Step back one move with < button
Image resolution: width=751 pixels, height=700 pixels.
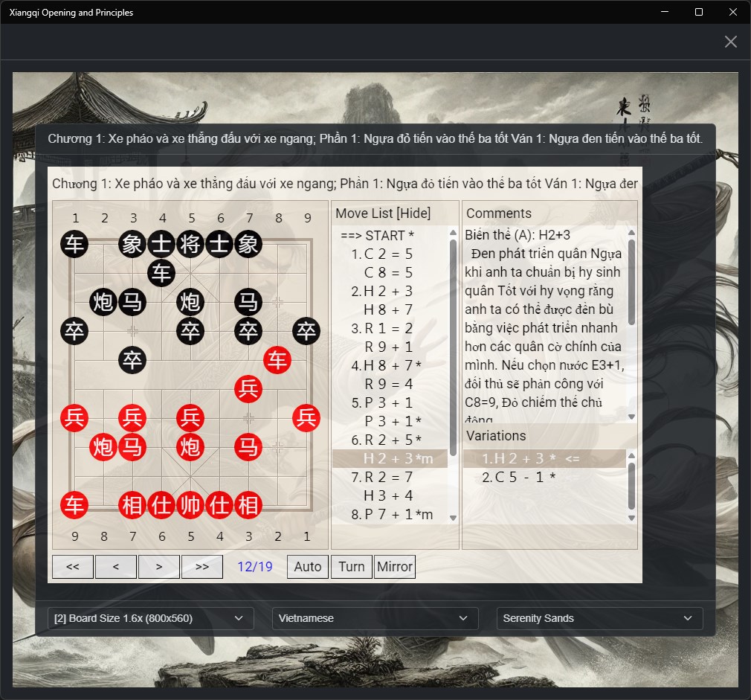pyautogui.click(x=116, y=567)
